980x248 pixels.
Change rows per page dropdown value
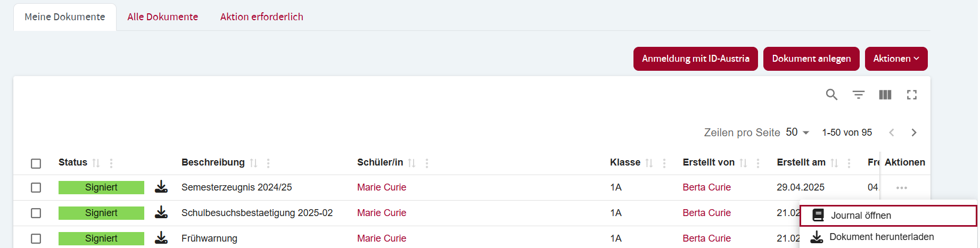(x=797, y=133)
